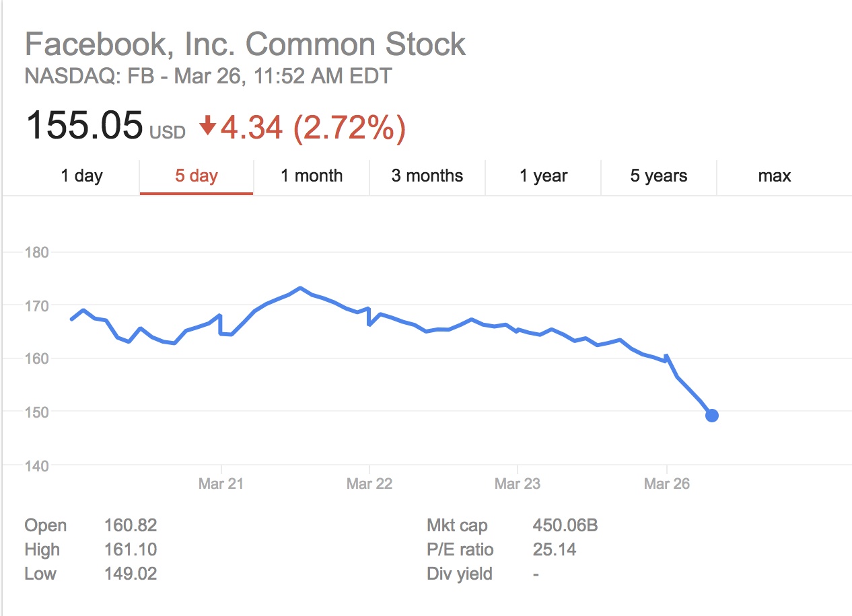Image resolution: width=852 pixels, height=616 pixels.
Task: Select the 5 years range tab
Action: click(659, 176)
